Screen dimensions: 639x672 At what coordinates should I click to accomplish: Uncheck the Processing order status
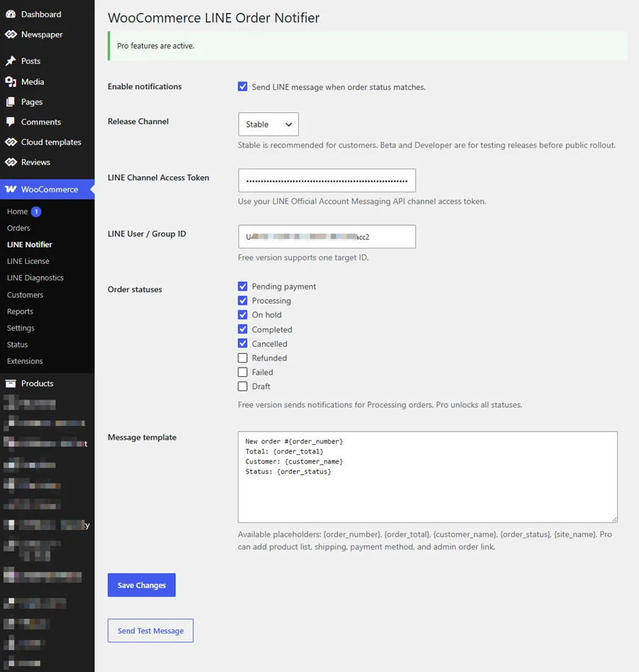pos(243,300)
